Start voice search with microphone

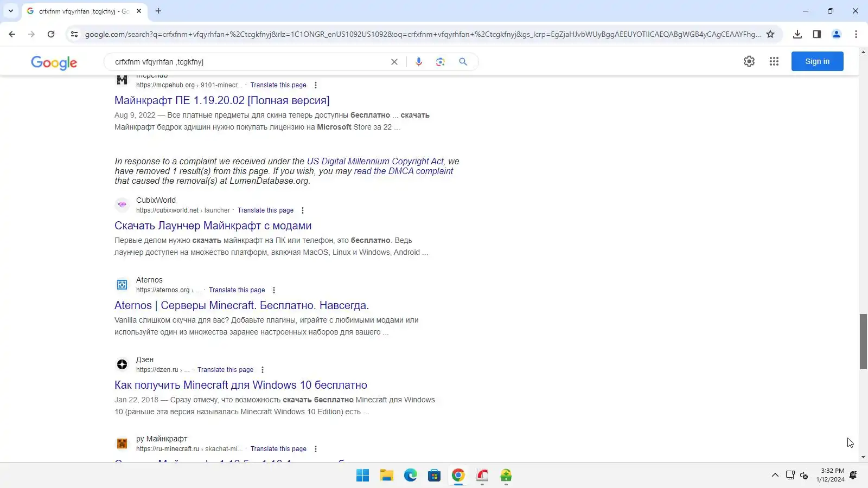tap(419, 62)
